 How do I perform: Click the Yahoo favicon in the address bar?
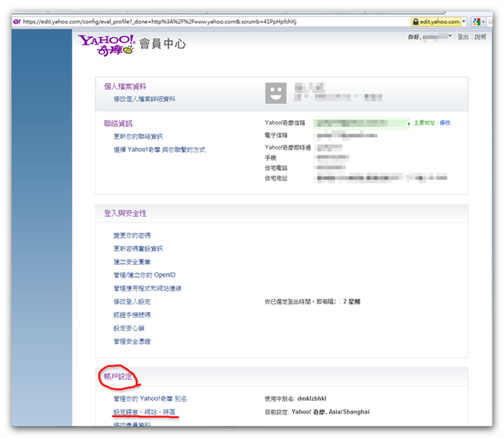click(x=17, y=22)
